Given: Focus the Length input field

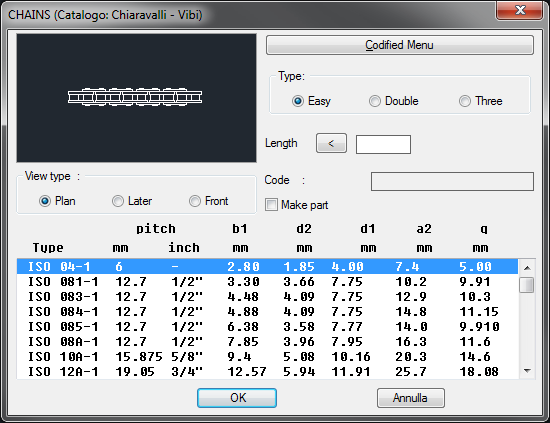Looking at the screenshot, I should (383, 145).
